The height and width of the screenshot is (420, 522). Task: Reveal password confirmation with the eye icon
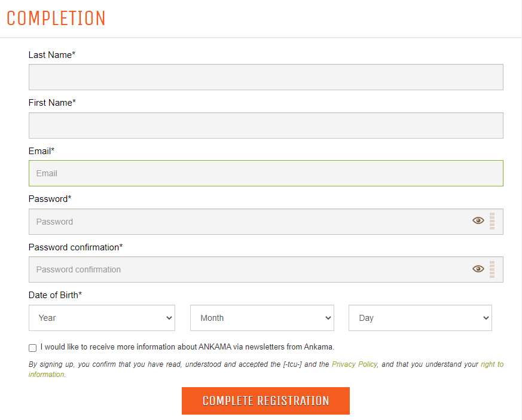[478, 269]
